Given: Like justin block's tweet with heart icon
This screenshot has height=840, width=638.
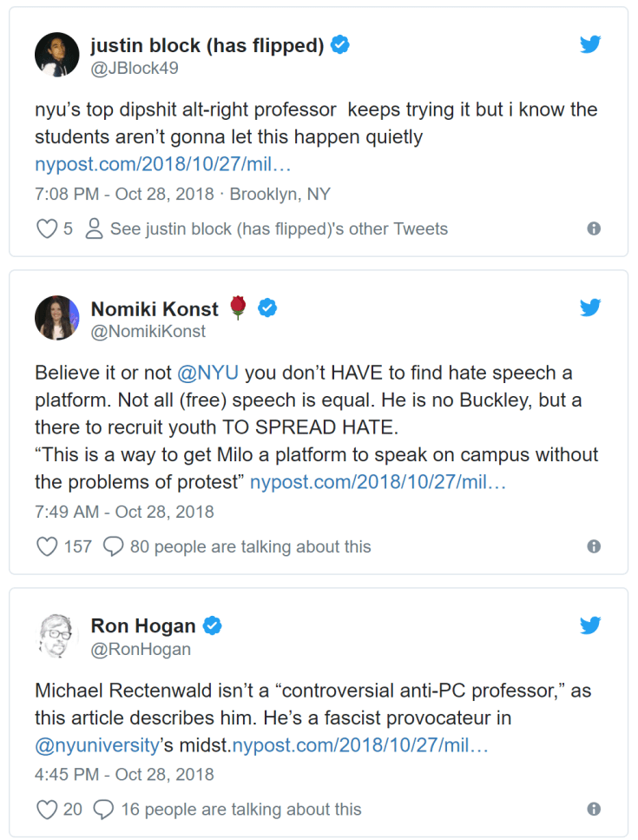Looking at the screenshot, I should [x=46, y=229].
